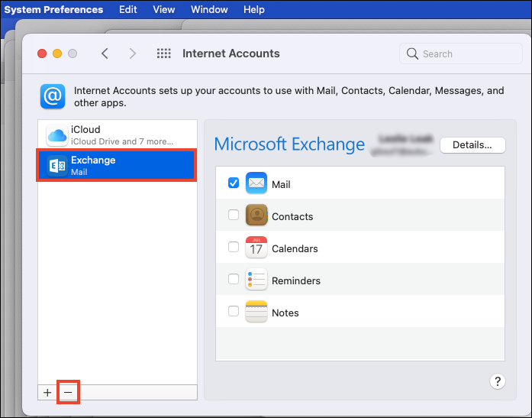
Task: Enable Notes syncing checkbox
Action: tap(234, 312)
